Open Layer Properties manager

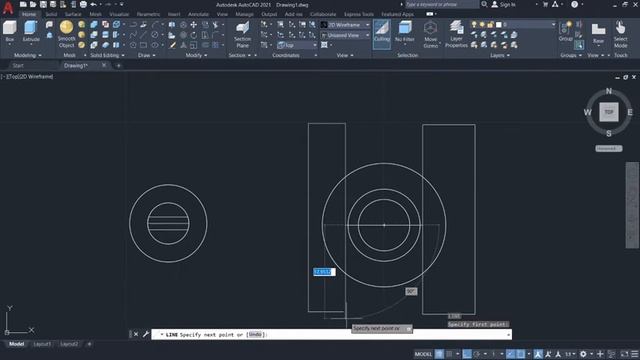pos(456,33)
